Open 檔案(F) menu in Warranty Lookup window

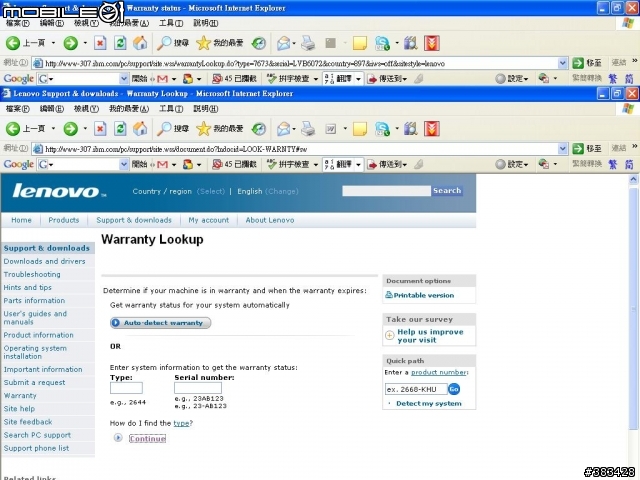coord(18,109)
